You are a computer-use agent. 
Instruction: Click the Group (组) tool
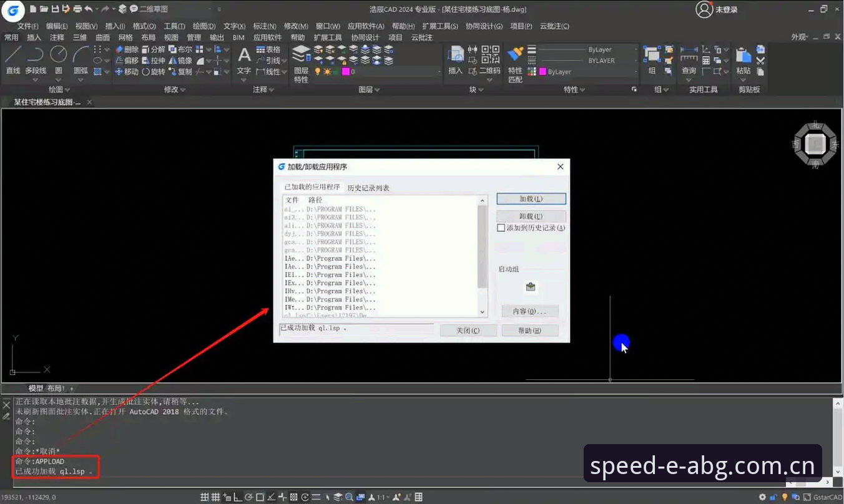[652, 60]
